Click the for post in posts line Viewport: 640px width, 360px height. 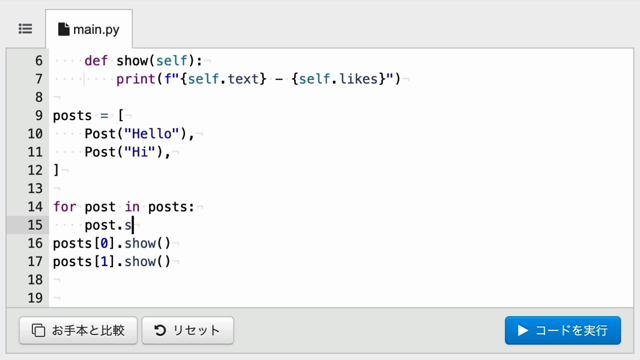[124, 207]
